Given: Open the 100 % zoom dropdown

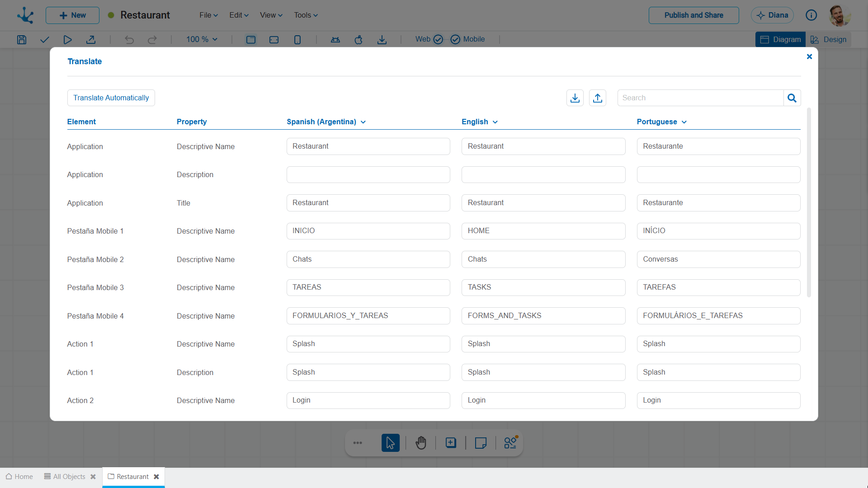Looking at the screenshot, I should click(x=202, y=40).
